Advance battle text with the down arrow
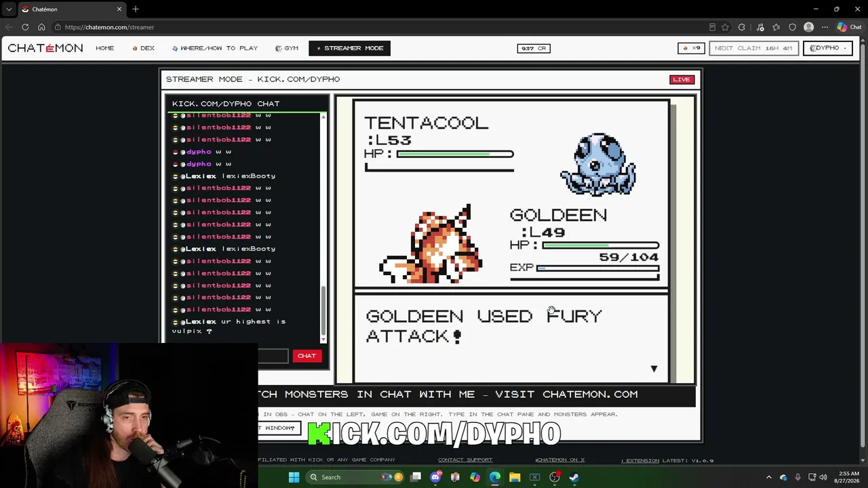Screen dimensions: 868x488 [x=654, y=369]
